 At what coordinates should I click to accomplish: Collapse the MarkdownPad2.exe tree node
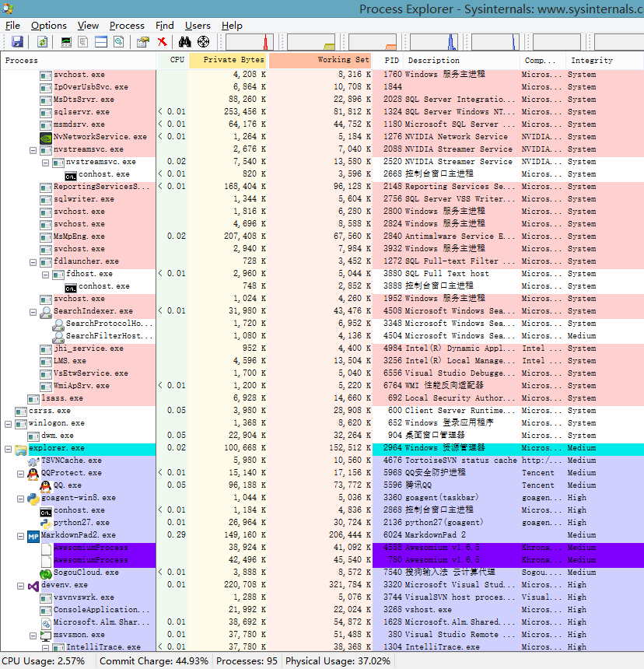point(21,536)
